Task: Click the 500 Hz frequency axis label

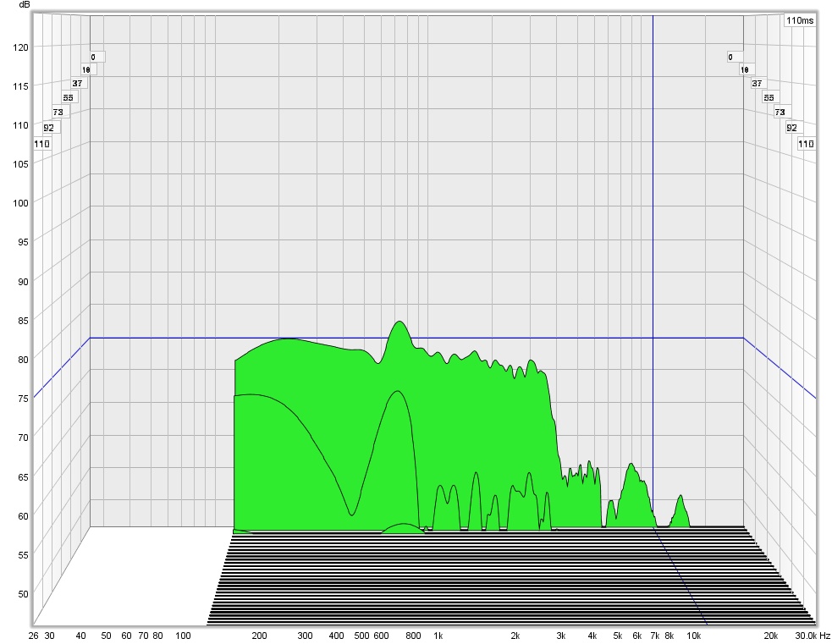Action: point(361,636)
